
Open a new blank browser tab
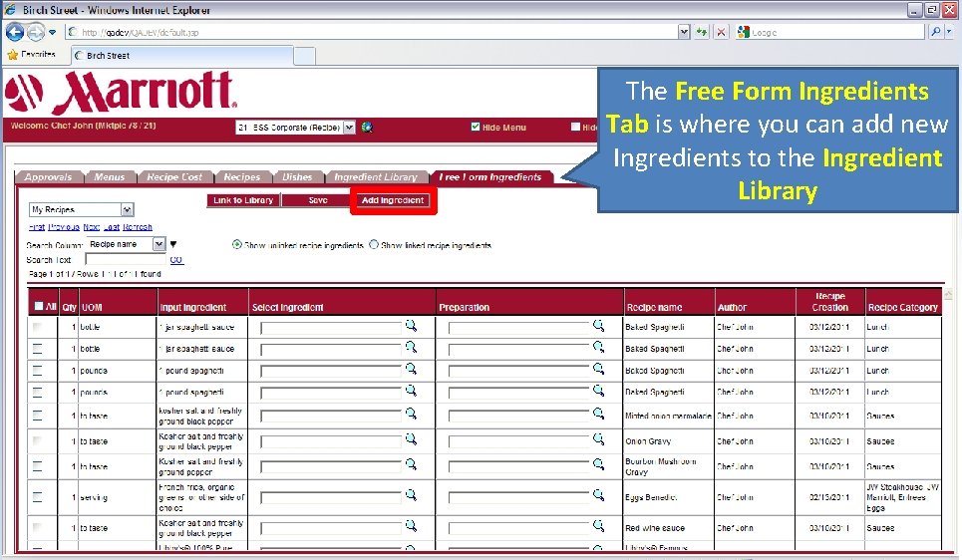[304, 56]
